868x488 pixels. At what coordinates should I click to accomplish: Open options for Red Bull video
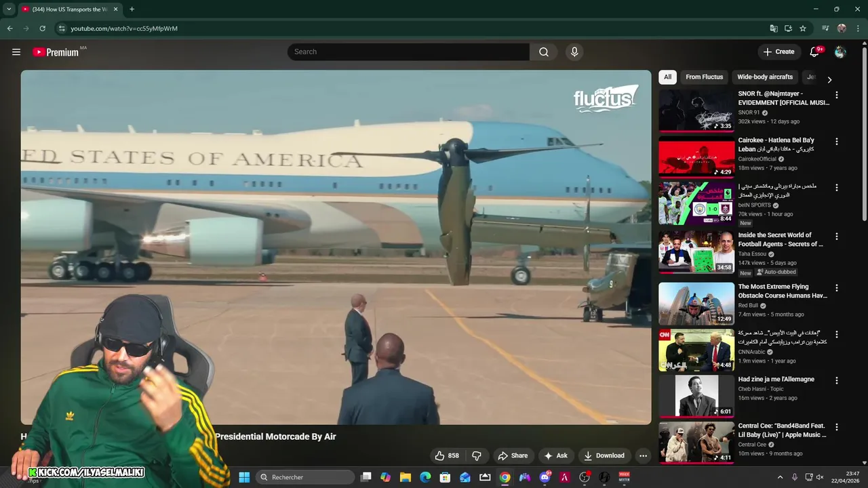(836, 288)
